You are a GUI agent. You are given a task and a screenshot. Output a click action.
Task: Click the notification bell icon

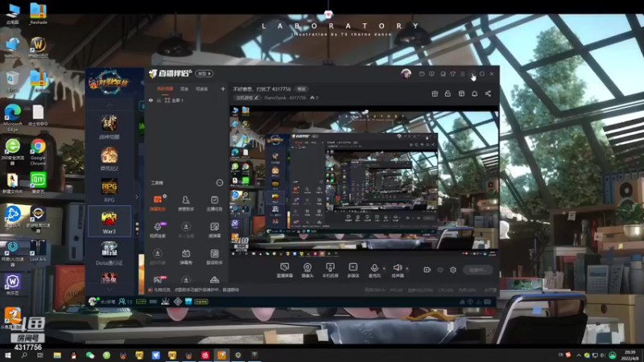(x=474, y=93)
